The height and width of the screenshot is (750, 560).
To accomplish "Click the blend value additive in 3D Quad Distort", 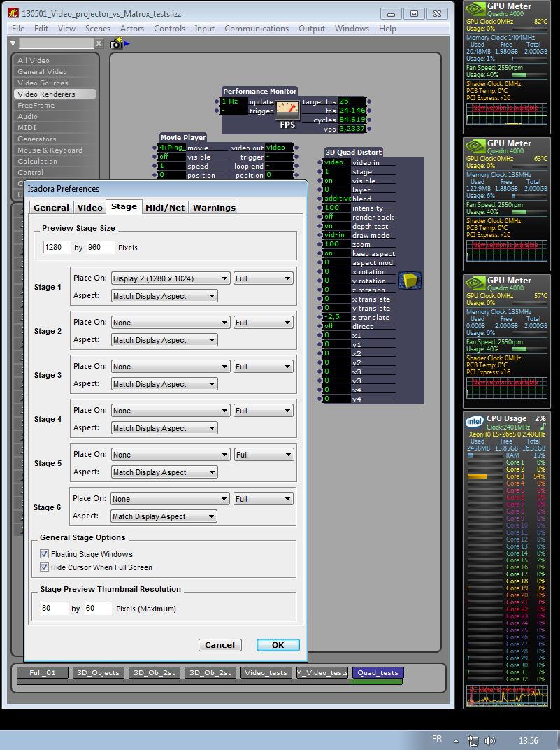I will tap(338, 199).
